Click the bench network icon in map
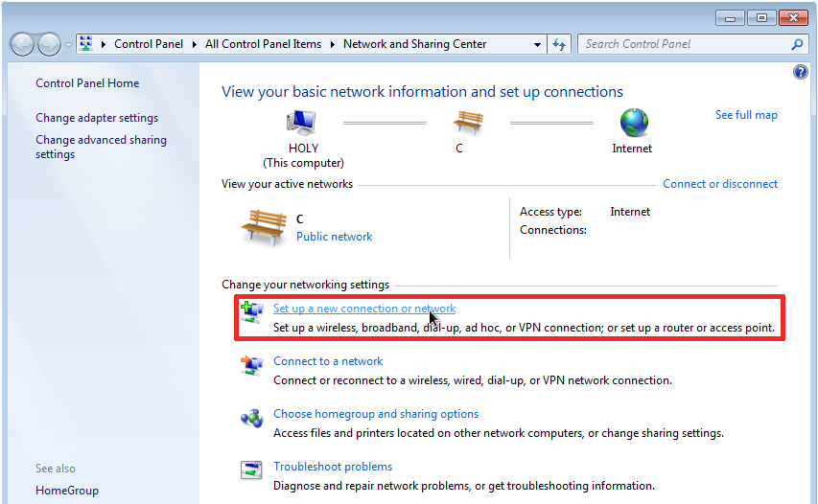The width and height of the screenshot is (818, 504). tap(469, 123)
